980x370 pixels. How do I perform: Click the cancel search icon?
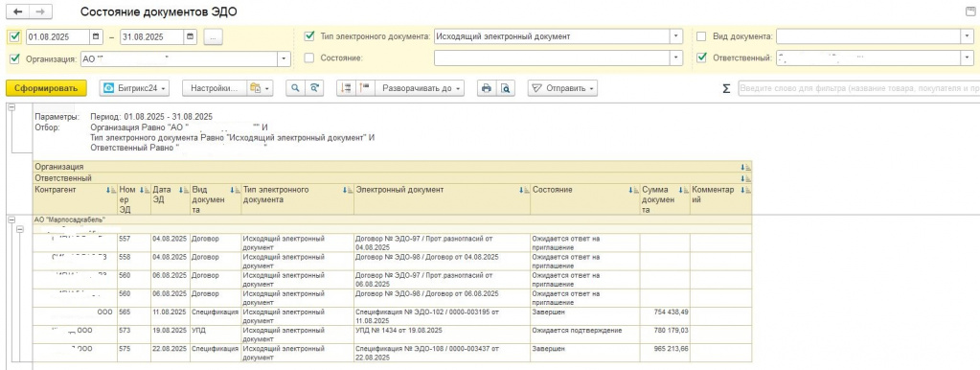coord(314,88)
